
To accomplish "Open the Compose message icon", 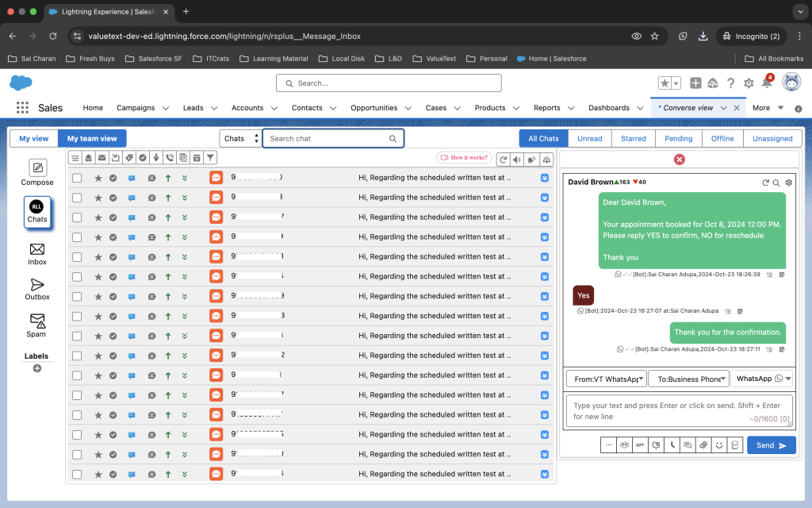I will (37, 168).
